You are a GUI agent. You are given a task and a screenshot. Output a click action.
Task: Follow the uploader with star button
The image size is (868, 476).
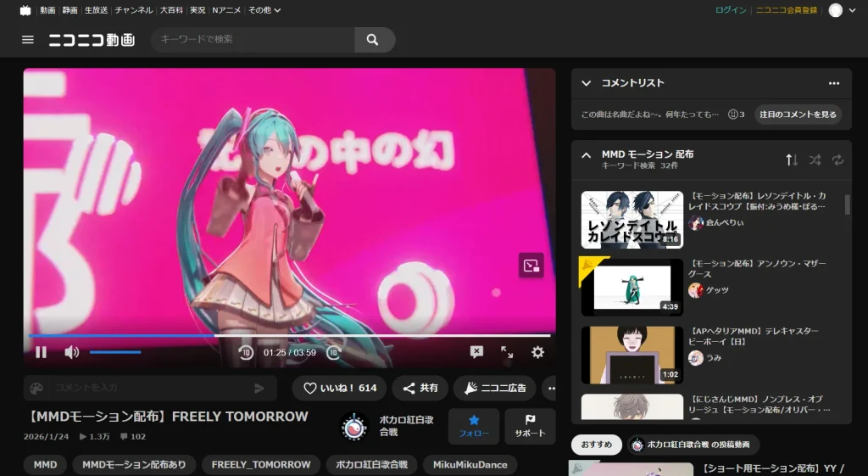pos(474,426)
